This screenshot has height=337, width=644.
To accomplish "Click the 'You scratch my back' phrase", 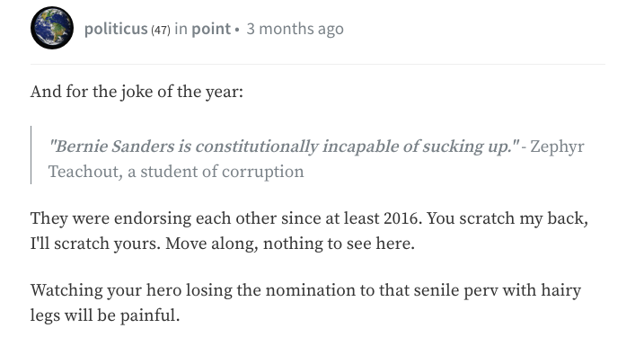I will click(507, 218).
